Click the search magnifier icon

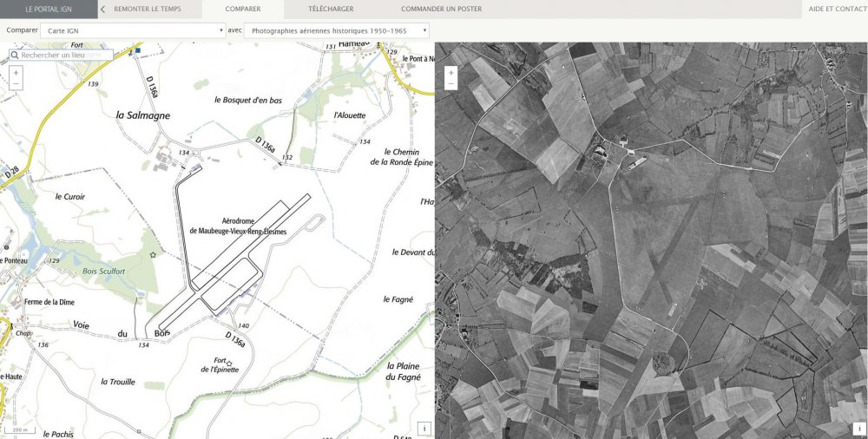tap(16, 55)
